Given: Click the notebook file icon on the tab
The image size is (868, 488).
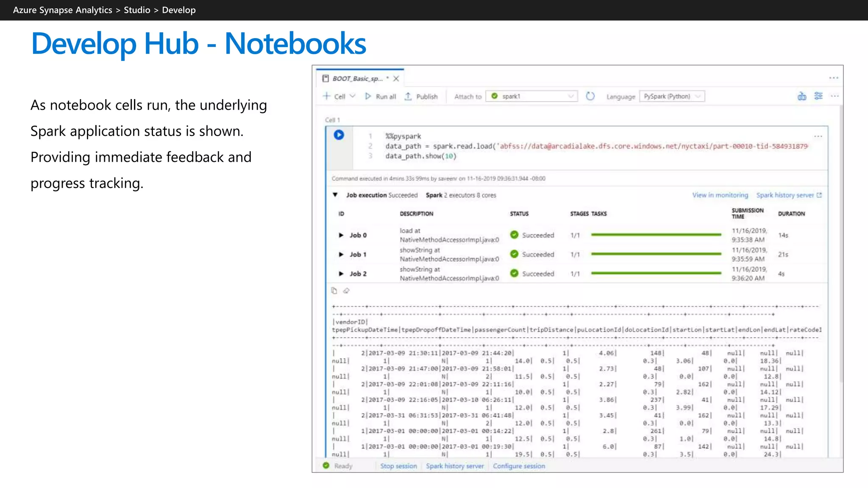Looking at the screenshot, I should (x=325, y=78).
